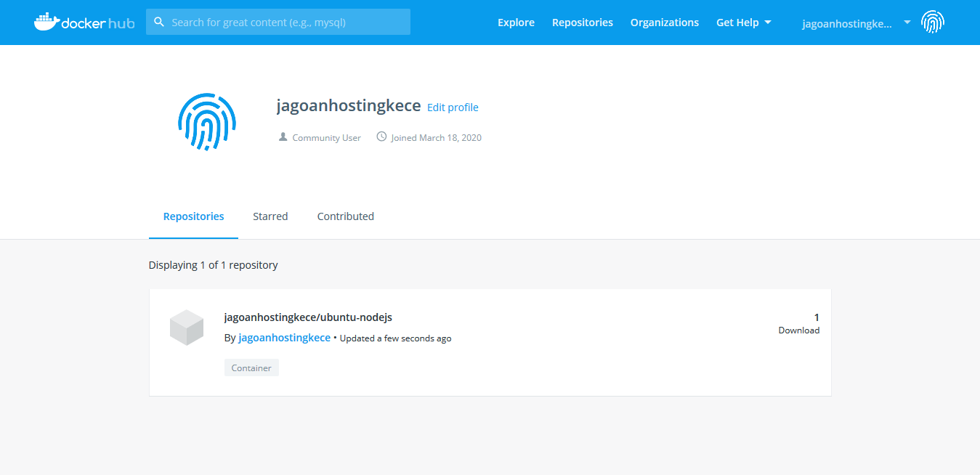Click the clock icon beside Joined date
Image resolution: width=980 pixels, height=475 pixels.
pos(381,137)
